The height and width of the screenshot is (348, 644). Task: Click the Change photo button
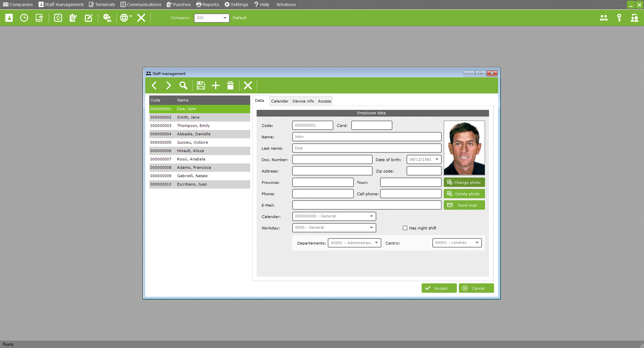tap(464, 183)
